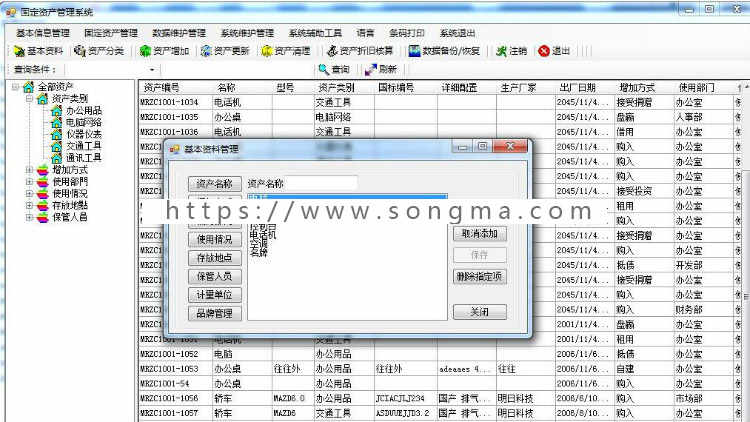This screenshot has width=750, height=422.
Task: Open the 基本信息管理 menu
Action: click(43, 33)
